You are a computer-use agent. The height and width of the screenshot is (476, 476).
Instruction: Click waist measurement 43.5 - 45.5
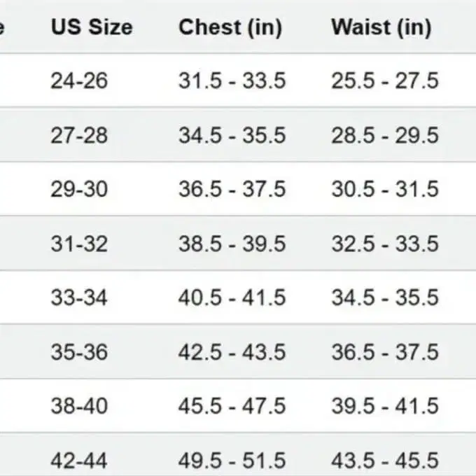point(385,461)
